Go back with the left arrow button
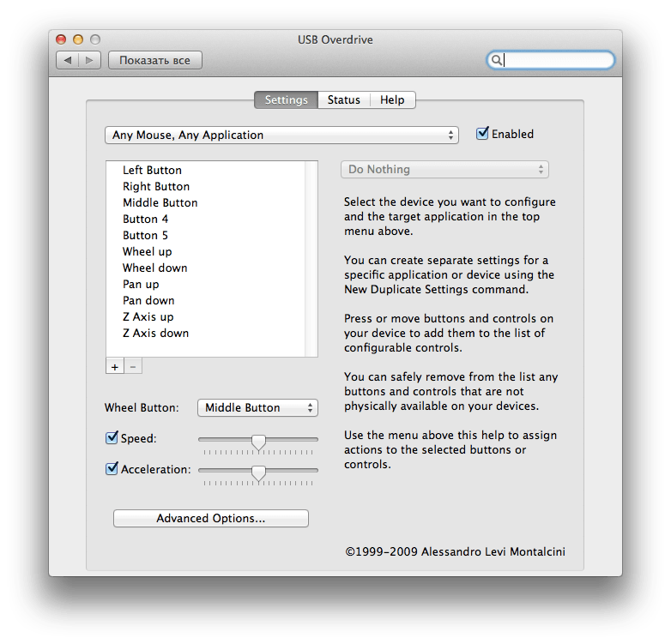The image size is (671, 644). point(67,60)
